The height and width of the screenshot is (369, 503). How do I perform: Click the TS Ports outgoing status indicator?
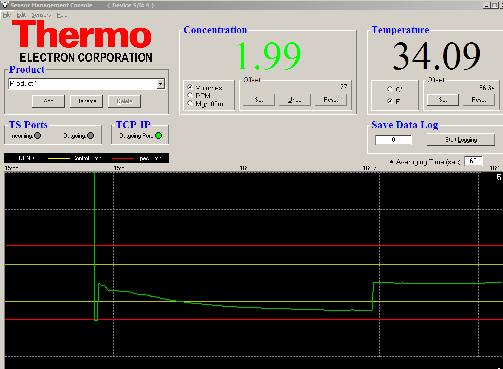point(90,136)
